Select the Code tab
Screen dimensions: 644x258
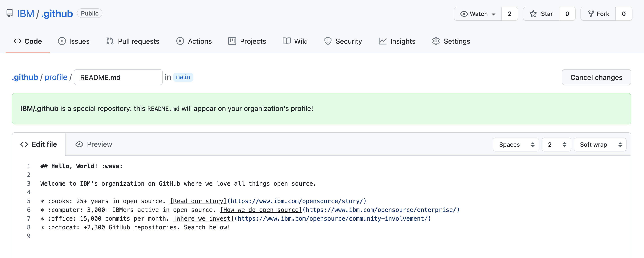pos(28,41)
